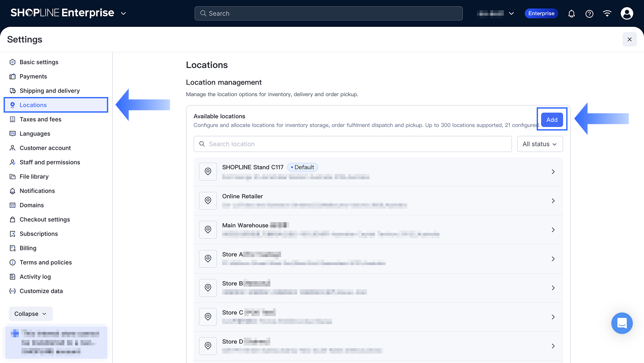
Task: Open the user profile avatar
Action: tap(627, 13)
